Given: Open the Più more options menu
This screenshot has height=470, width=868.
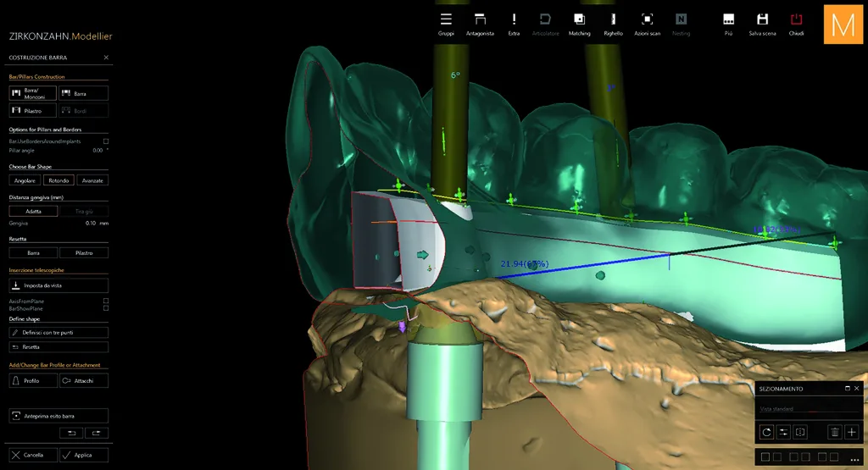Looking at the screenshot, I should pyautogui.click(x=728, y=24).
